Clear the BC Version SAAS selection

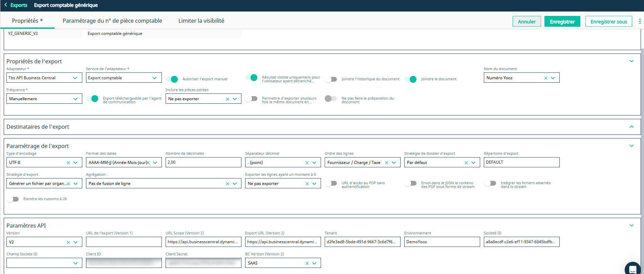pos(307,263)
